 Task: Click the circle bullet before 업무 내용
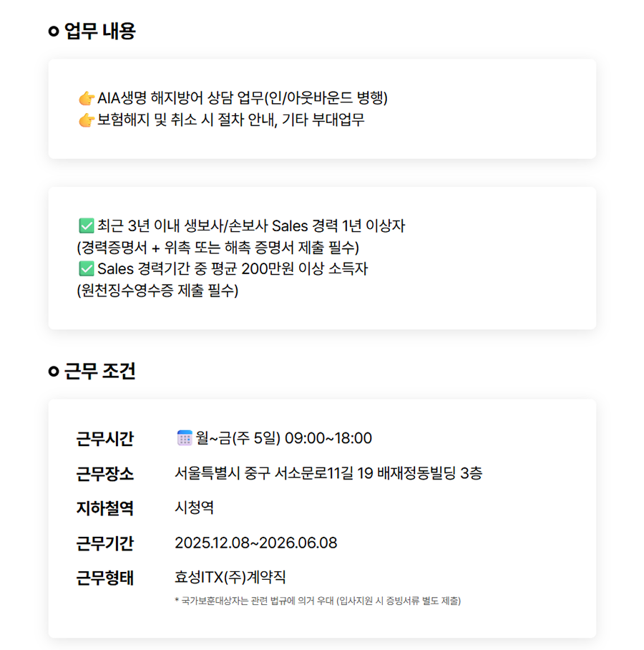(x=52, y=31)
